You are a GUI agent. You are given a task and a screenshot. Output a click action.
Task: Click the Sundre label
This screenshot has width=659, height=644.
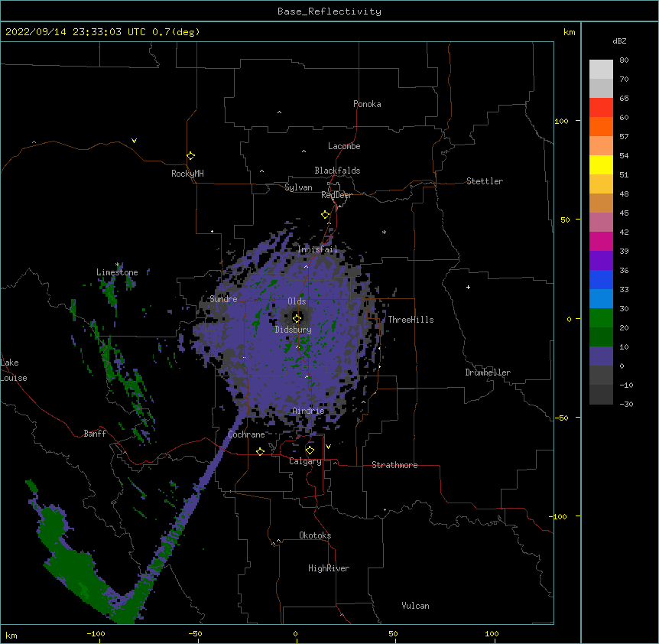click(223, 299)
